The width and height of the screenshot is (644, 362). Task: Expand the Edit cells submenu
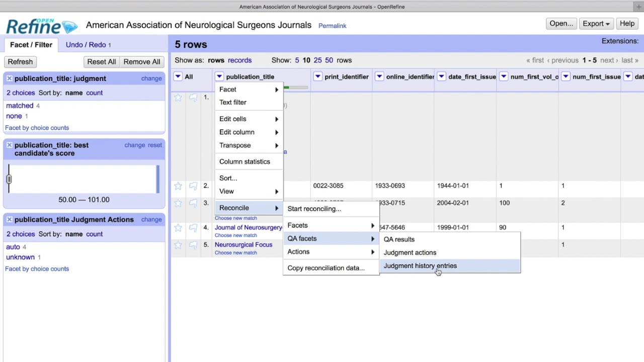tap(249, 119)
